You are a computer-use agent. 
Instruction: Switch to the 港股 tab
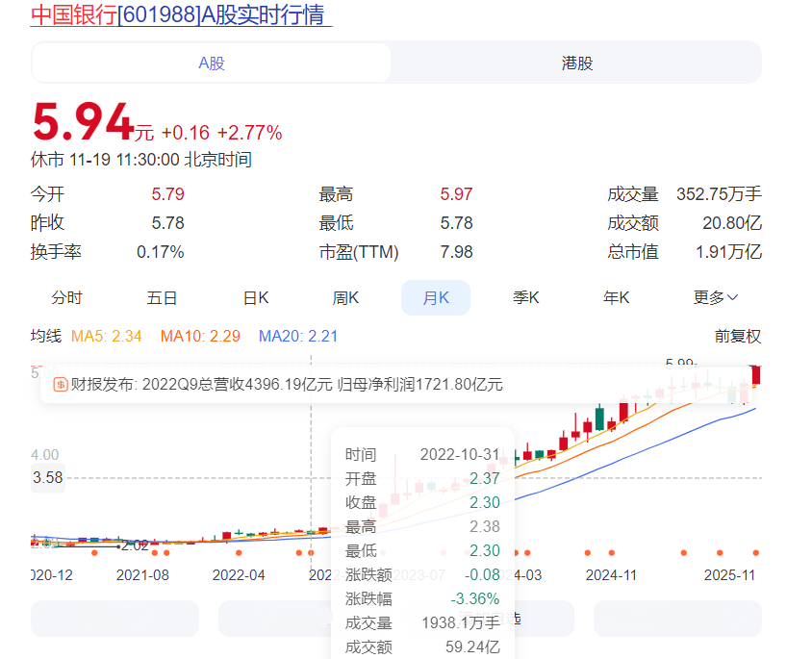point(577,63)
